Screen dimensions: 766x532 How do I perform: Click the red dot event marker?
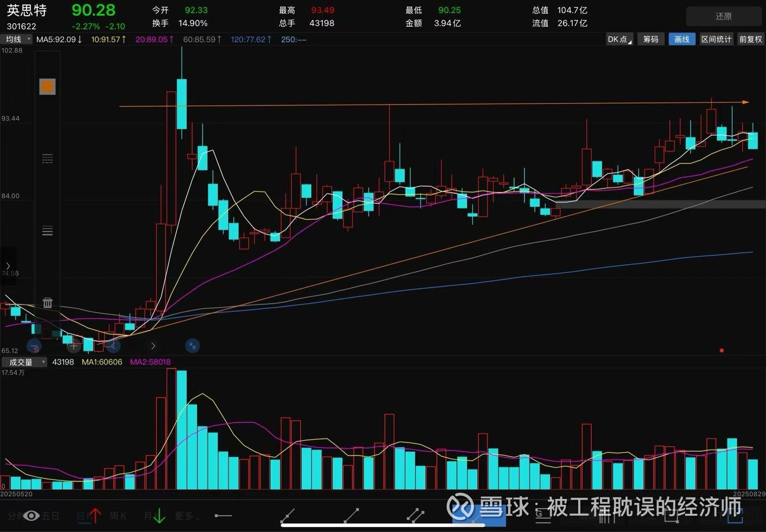722,351
